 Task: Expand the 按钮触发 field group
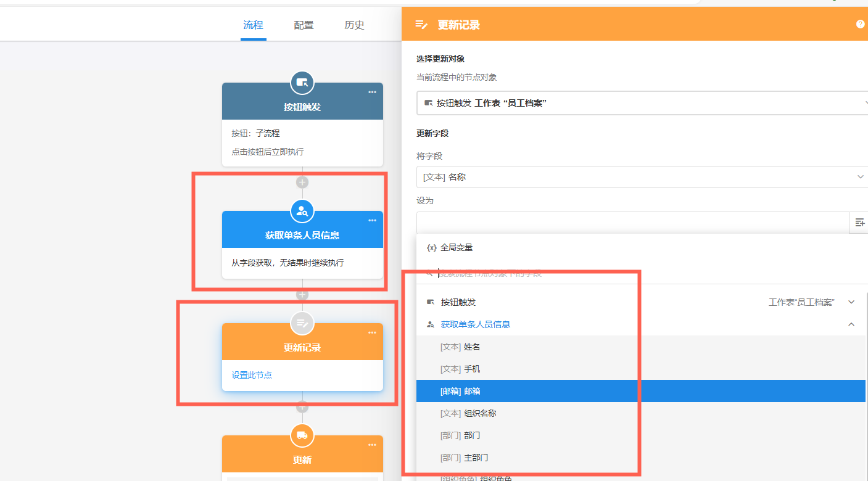click(x=851, y=302)
